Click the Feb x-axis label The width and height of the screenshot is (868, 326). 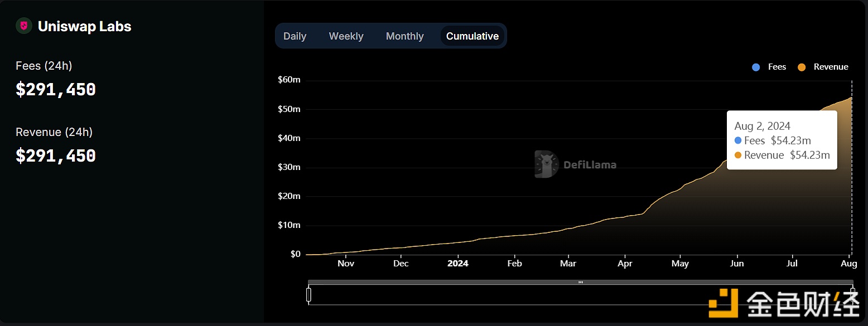click(514, 263)
